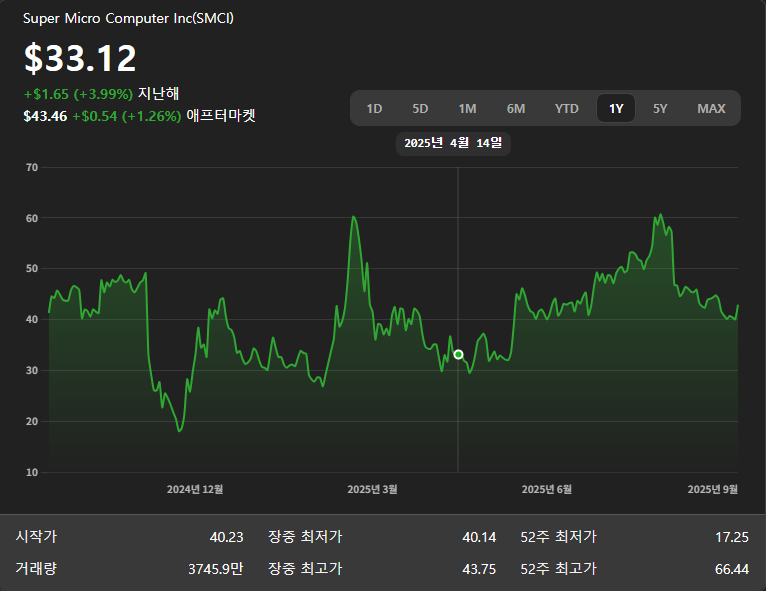Click the 50 y-axis label
This screenshot has width=766, height=591.
pyautogui.click(x=32, y=269)
